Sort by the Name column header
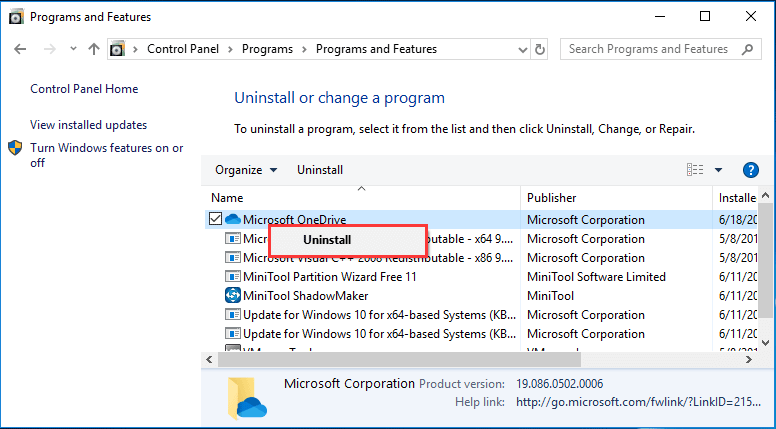The height and width of the screenshot is (429, 776). pyautogui.click(x=361, y=197)
